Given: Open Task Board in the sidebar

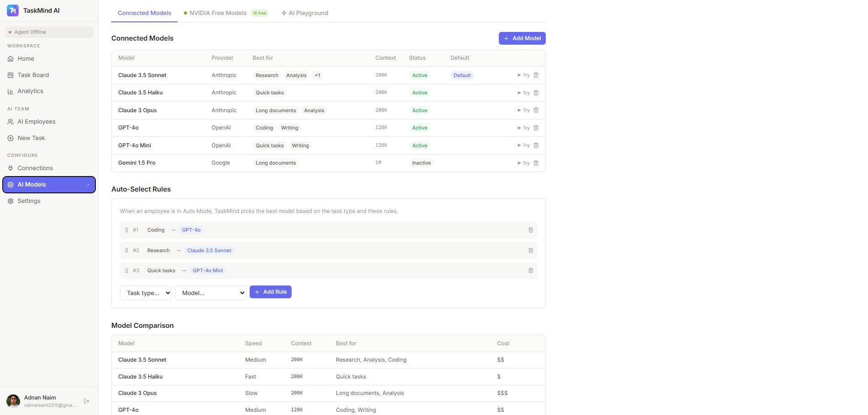Looking at the screenshot, I should pyautogui.click(x=49, y=75).
